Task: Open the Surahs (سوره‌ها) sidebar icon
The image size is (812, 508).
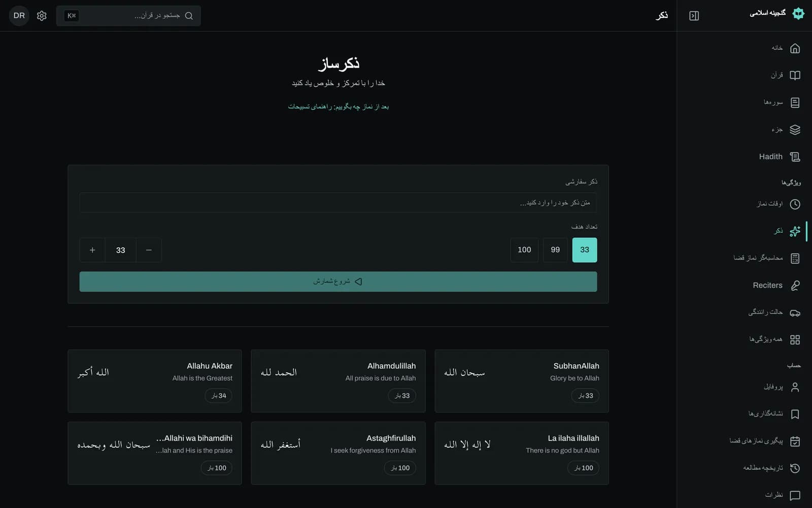Action: click(795, 103)
